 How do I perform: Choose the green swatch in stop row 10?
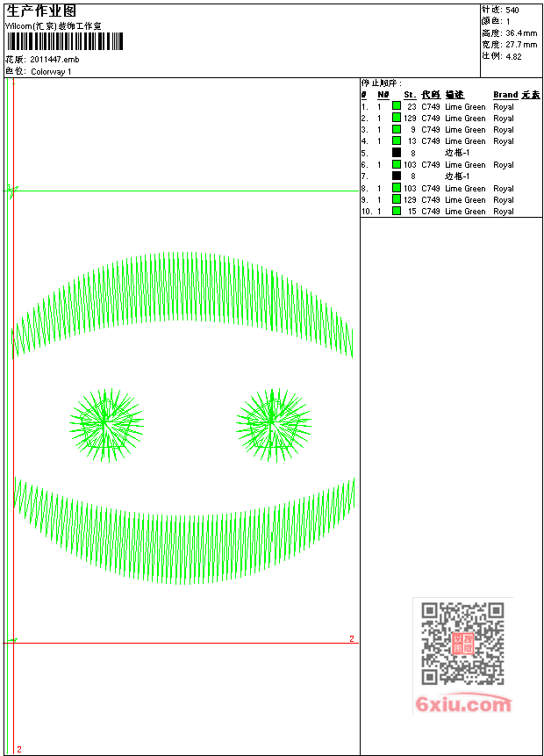coord(396,211)
